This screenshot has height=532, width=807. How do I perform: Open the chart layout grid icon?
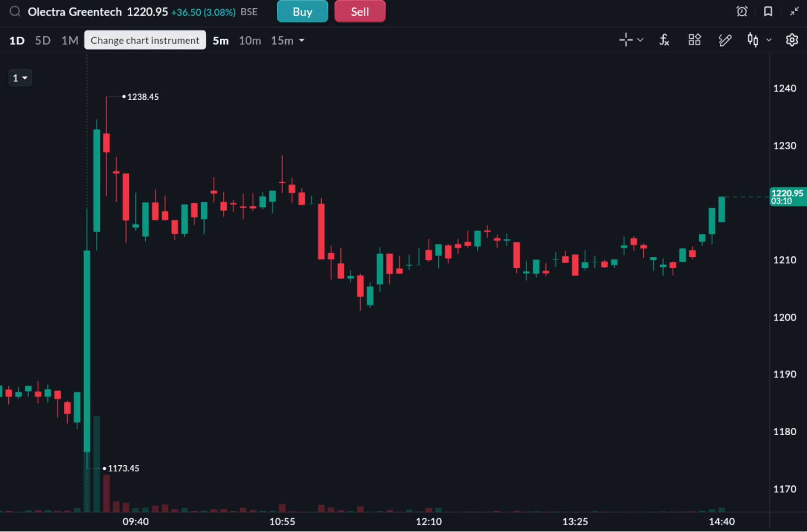coord(694,40)
